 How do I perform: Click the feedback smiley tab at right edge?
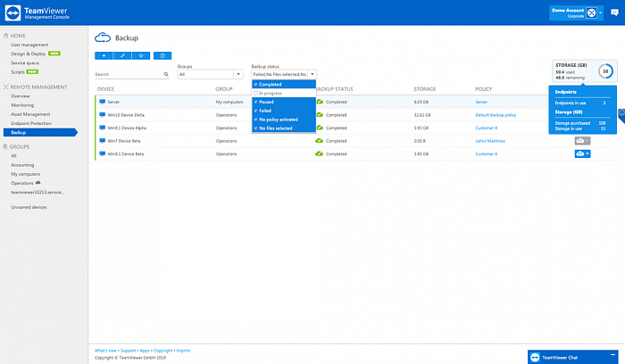coord(621,115)
